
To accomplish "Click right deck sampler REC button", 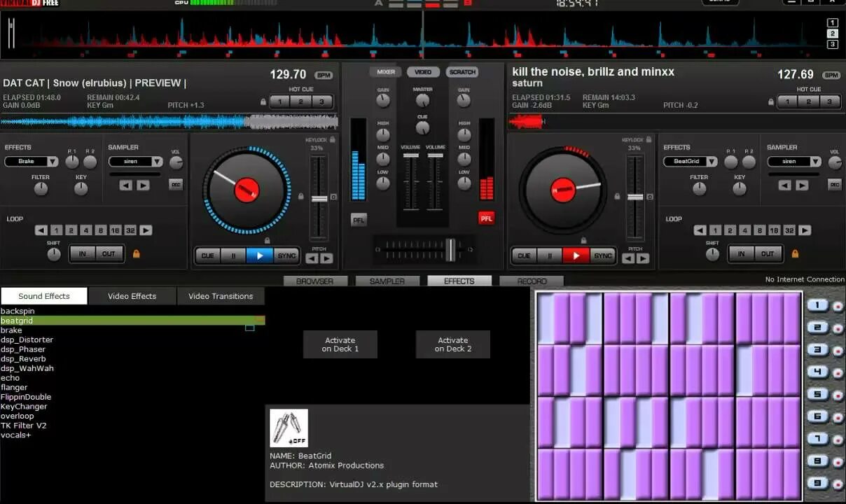I will [835, 185].
